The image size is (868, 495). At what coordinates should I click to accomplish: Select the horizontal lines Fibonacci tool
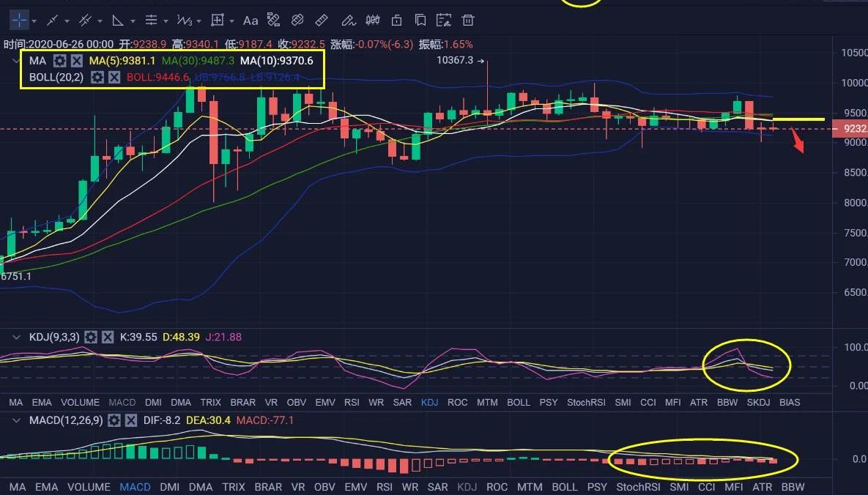point(151,21)
